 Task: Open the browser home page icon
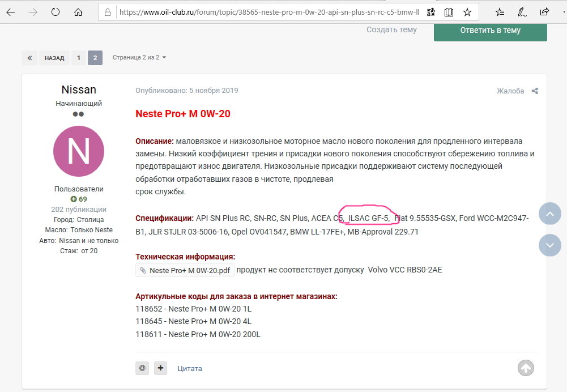78,12
